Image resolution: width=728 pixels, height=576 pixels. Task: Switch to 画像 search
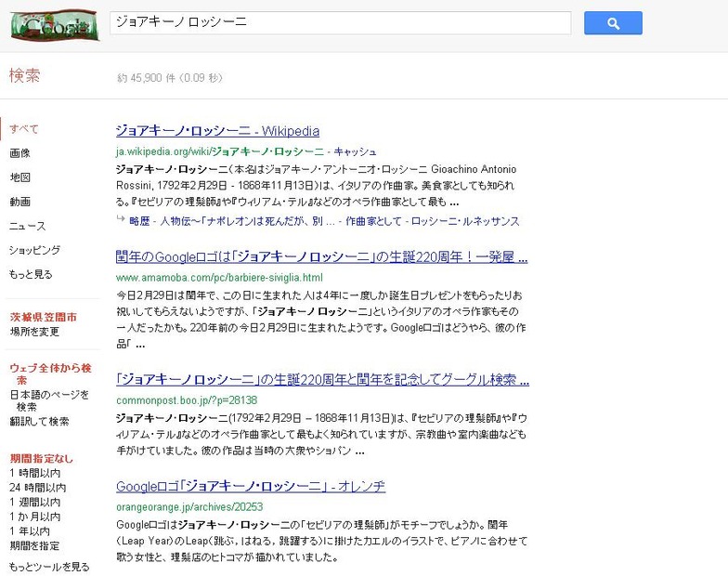pyautogui.click(x=19, y=152)
